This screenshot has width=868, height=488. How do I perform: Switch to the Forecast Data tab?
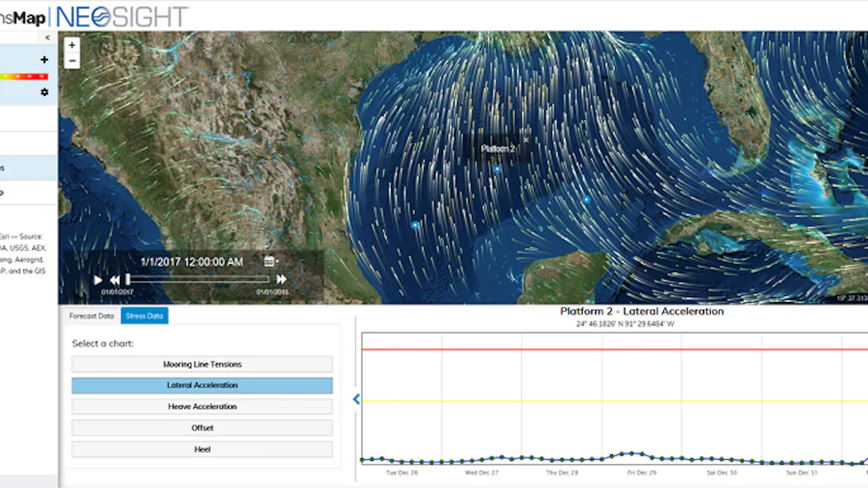91,316
